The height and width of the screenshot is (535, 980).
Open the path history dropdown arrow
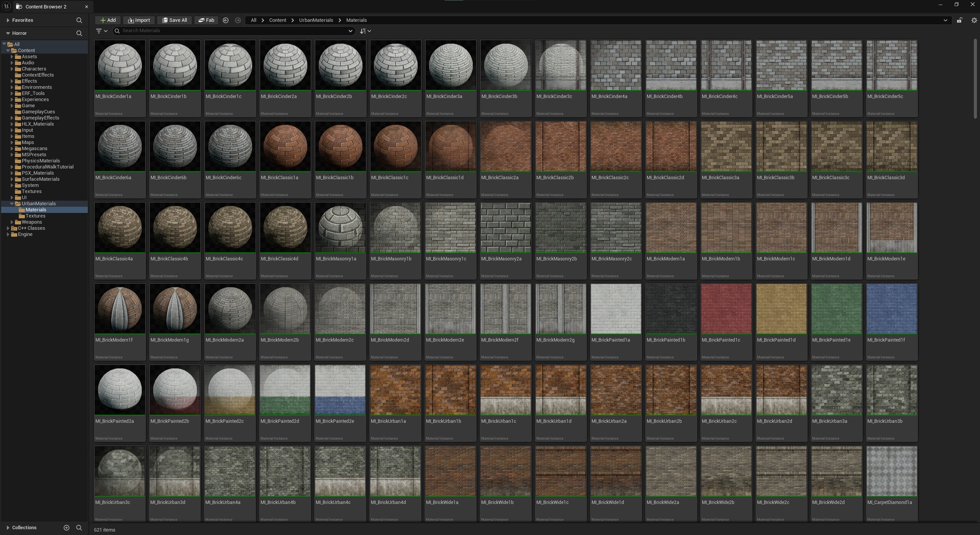[x=945, y=20]
